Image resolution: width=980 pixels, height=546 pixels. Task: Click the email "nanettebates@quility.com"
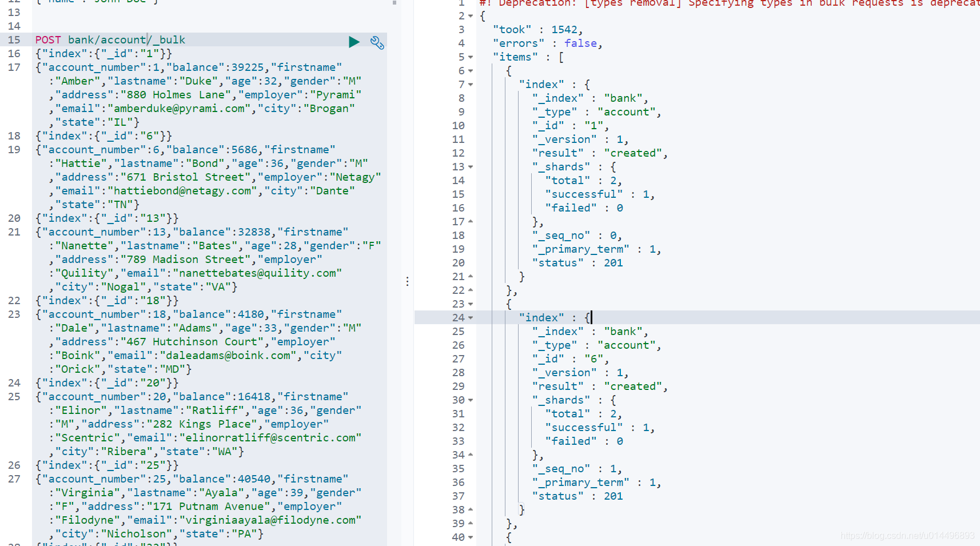click(x=257, y=273)
